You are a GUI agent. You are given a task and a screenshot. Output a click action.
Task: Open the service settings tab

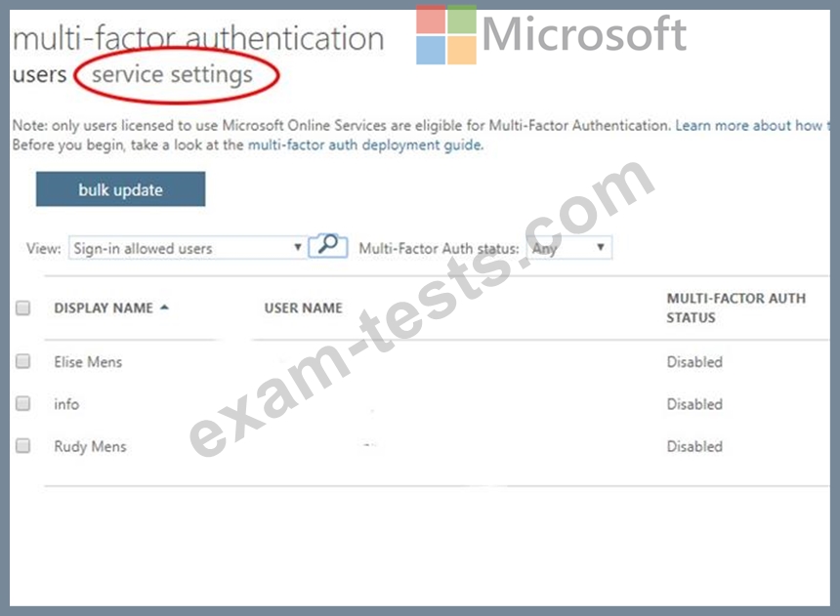[172, 75]
